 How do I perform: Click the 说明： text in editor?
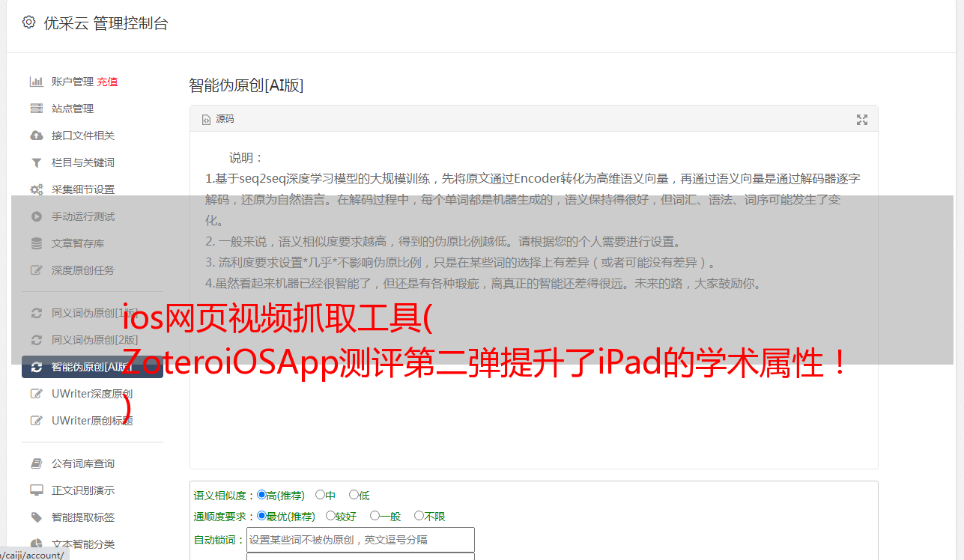point(246,158)
